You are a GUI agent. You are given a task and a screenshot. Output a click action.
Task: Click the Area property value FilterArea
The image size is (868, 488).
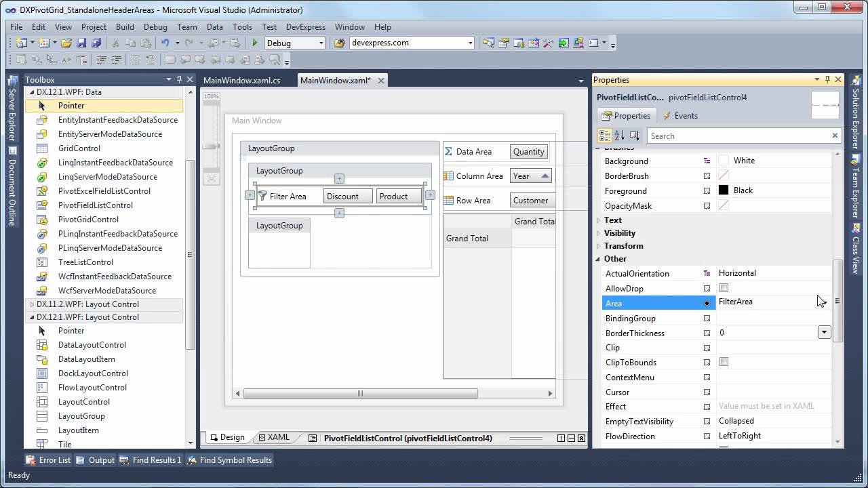click(735, 302)
